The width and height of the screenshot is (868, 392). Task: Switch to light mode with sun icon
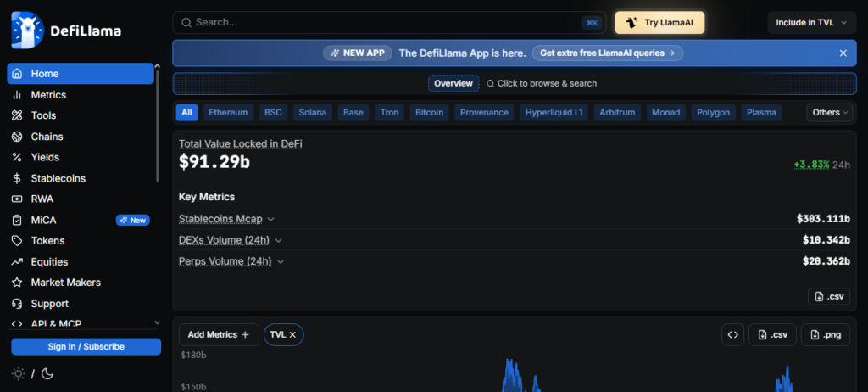(x=19, y=373)
